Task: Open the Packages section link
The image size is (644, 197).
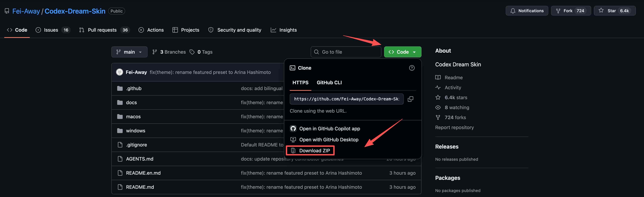Action: (448, 178)
